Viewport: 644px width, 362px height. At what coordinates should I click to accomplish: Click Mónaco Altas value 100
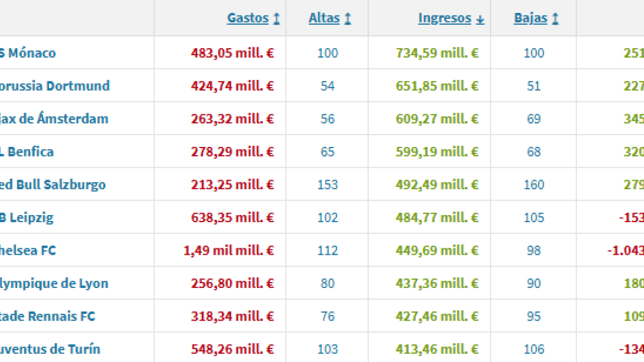tap(327, 53)
